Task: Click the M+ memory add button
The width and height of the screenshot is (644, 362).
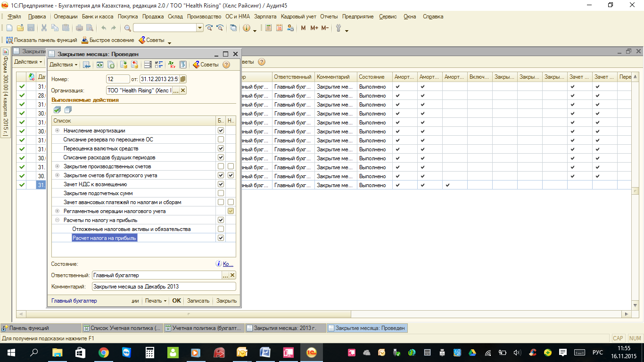Action: pos(314,28)
